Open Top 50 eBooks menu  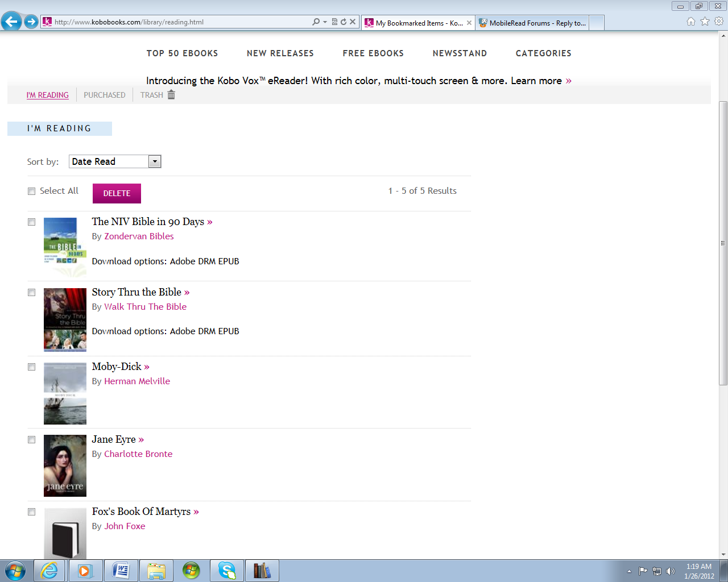182,53
